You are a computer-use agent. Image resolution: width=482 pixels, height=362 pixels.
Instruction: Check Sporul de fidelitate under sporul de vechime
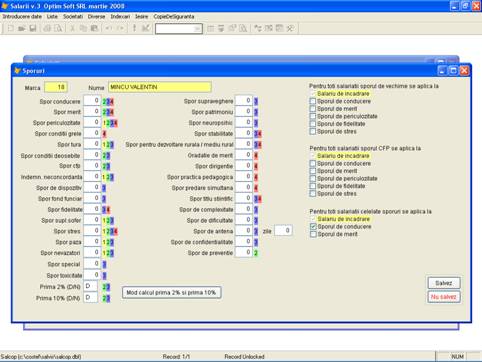[313, 124]
